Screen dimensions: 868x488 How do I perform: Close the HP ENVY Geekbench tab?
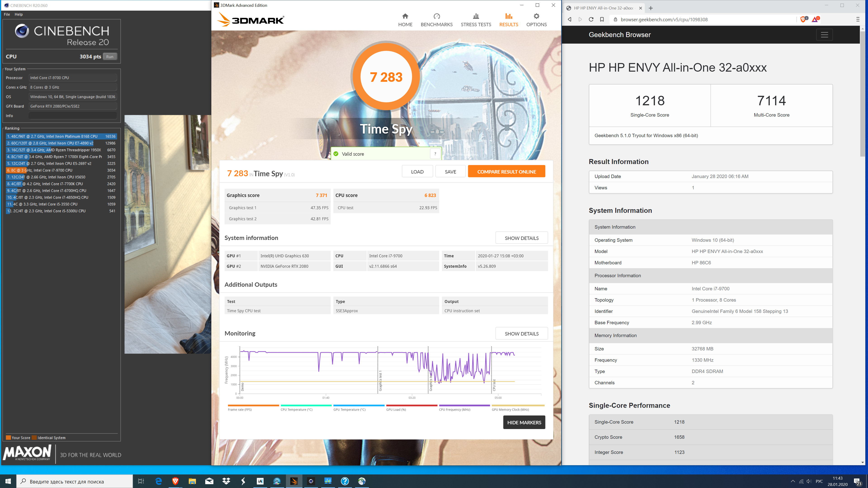(x=640, y=8)
